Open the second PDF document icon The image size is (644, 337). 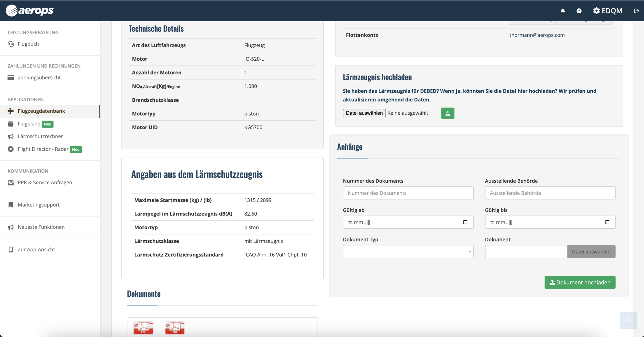[175, 328]
